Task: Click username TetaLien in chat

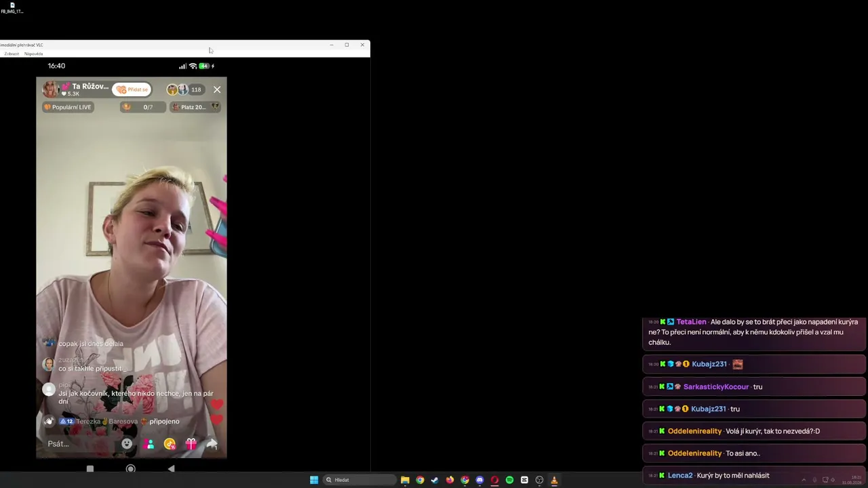Action: 691,322
